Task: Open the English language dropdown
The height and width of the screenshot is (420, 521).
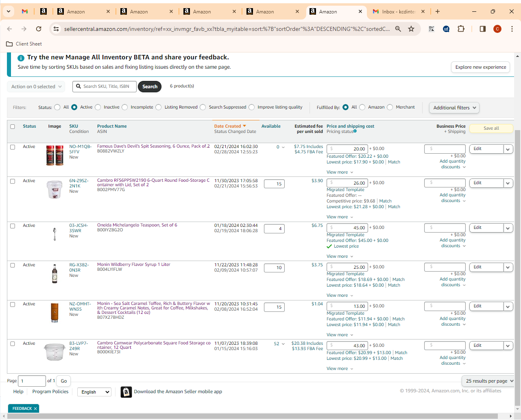Action: 94,392
